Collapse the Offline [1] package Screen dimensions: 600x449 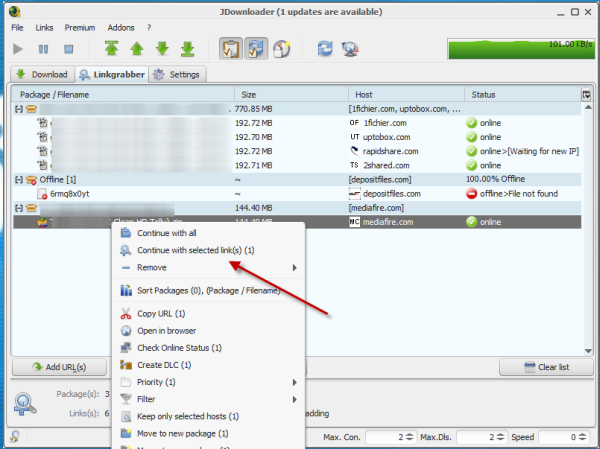coord(18,179)
